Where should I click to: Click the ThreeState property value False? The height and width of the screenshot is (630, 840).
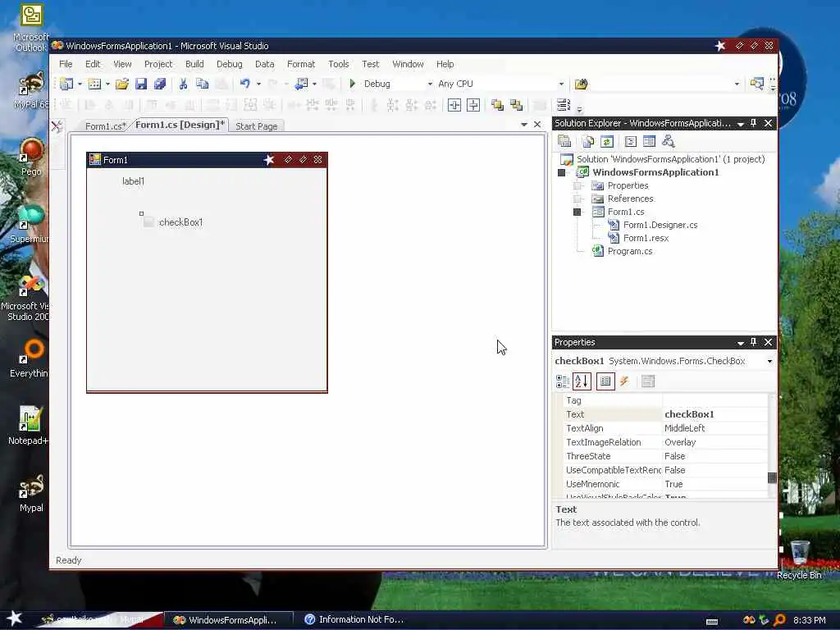[x=715, y=456]
